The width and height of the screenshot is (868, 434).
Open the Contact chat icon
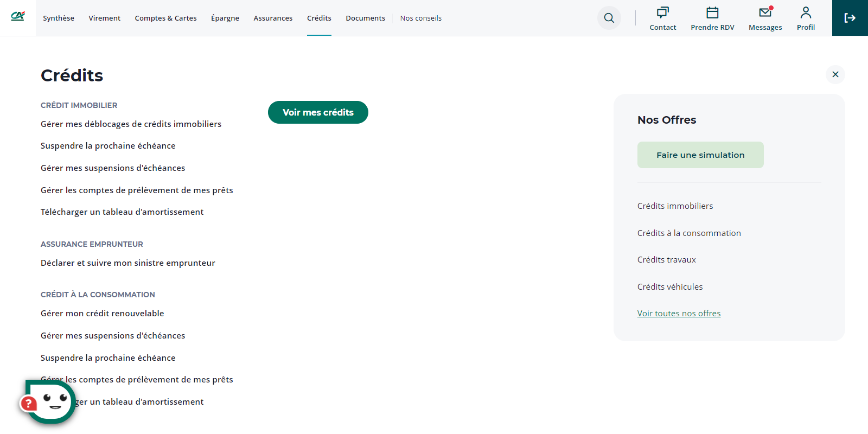click(662, 12)
